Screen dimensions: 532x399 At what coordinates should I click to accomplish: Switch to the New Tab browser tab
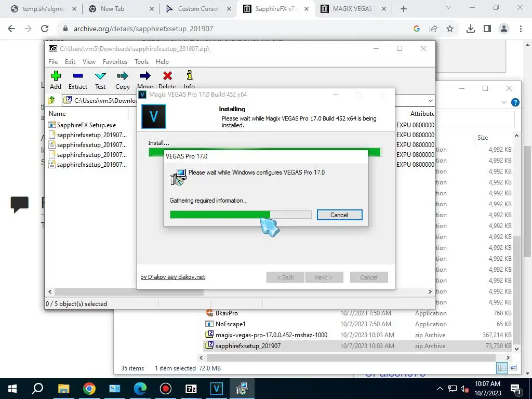121,9
